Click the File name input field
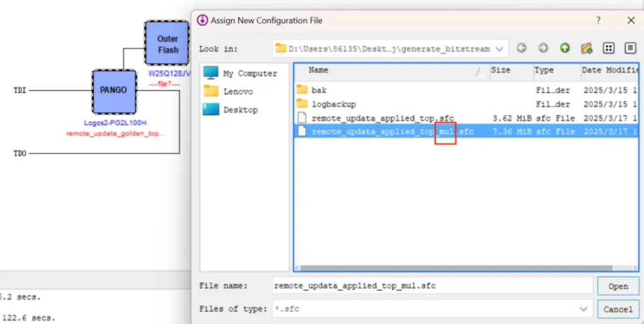 point(431,286)
